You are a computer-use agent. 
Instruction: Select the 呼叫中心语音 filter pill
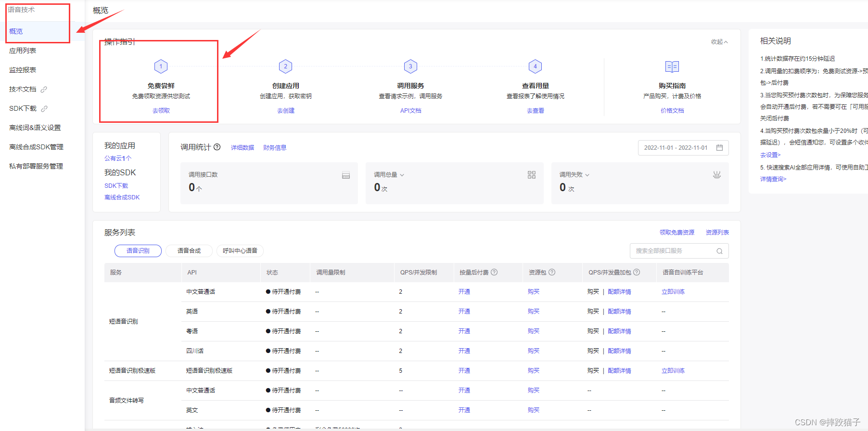coord(240,251)
